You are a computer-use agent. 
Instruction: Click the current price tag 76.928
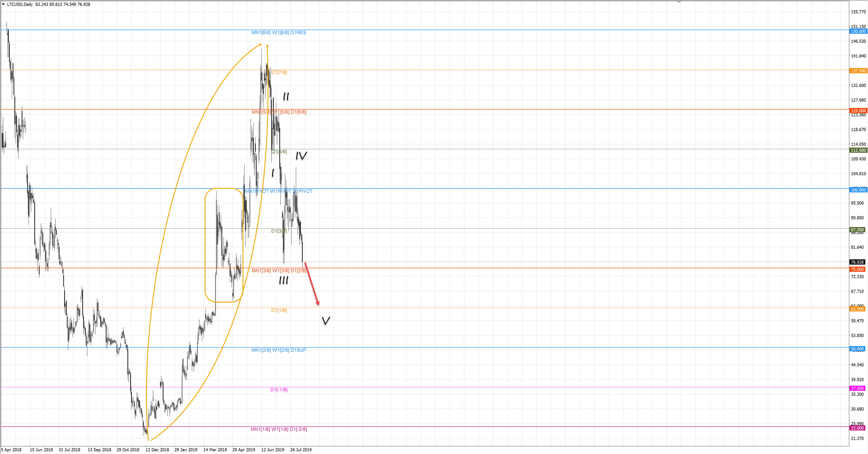857,262
